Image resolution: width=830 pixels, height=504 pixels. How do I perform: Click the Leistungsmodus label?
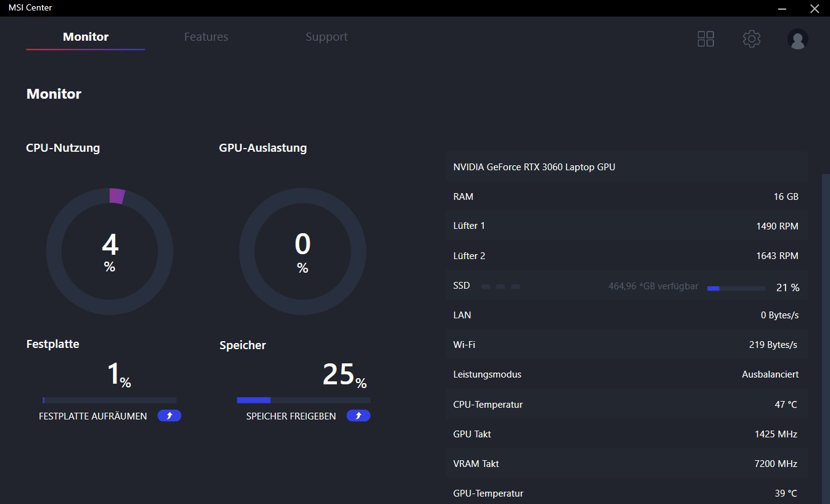(x=488, y=374)
